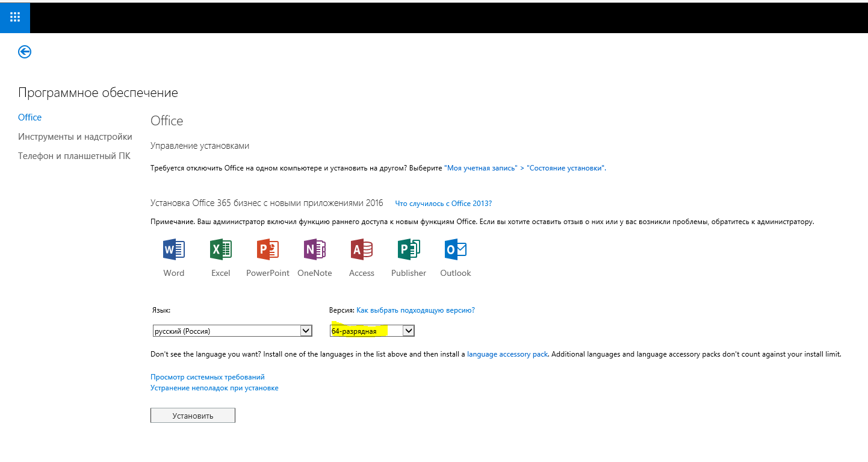Screen dimensions: 868x462
Task: Open the language accessory pack link
Action: pyautogui.click(x=507, y=354)
